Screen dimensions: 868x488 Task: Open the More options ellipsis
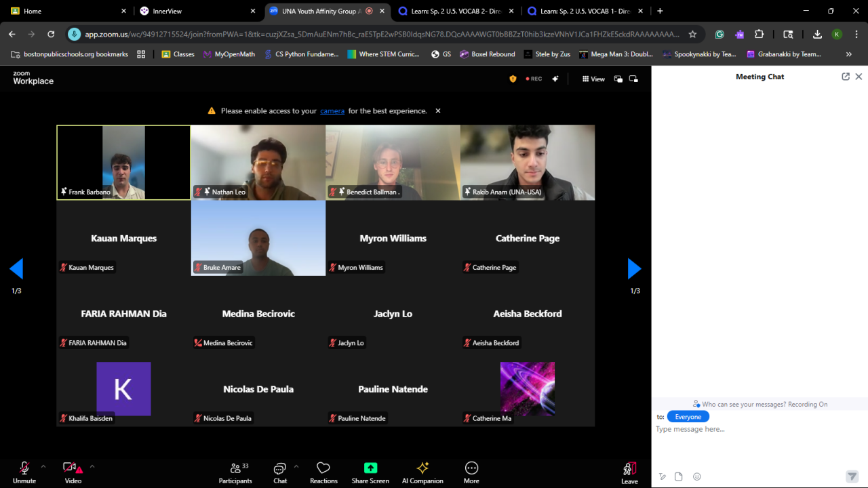click(x=471, y=472)
